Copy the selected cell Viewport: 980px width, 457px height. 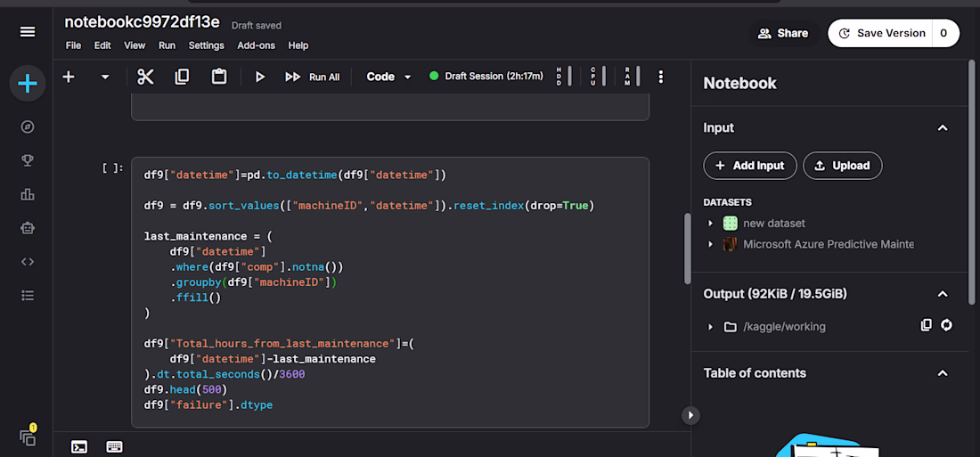coord(182,77)
